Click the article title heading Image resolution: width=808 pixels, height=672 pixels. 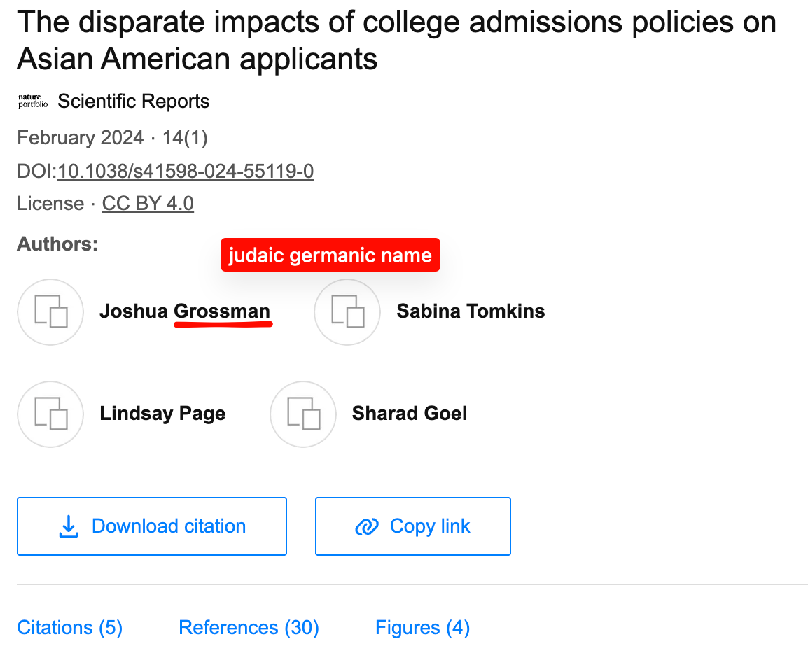(396, 41)
